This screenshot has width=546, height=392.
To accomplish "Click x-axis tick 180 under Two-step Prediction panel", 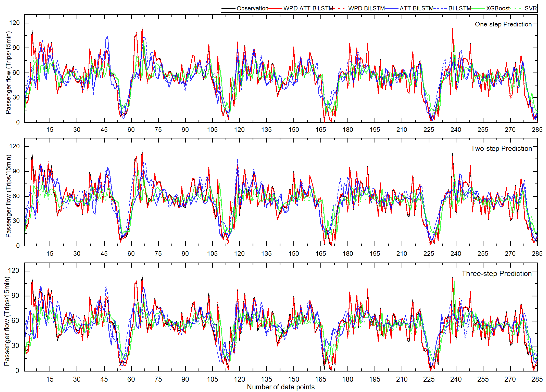I will 348,254.
